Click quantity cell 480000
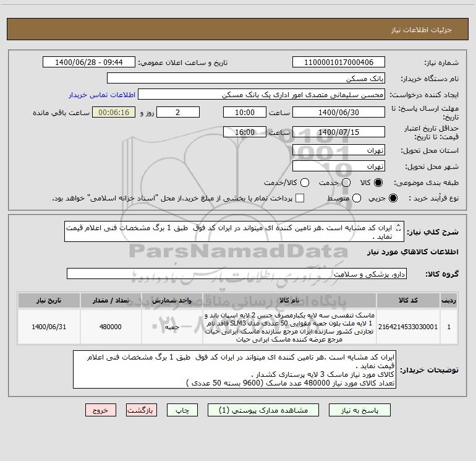This screenshot has width=476, height=461. [x=111, y=327]
